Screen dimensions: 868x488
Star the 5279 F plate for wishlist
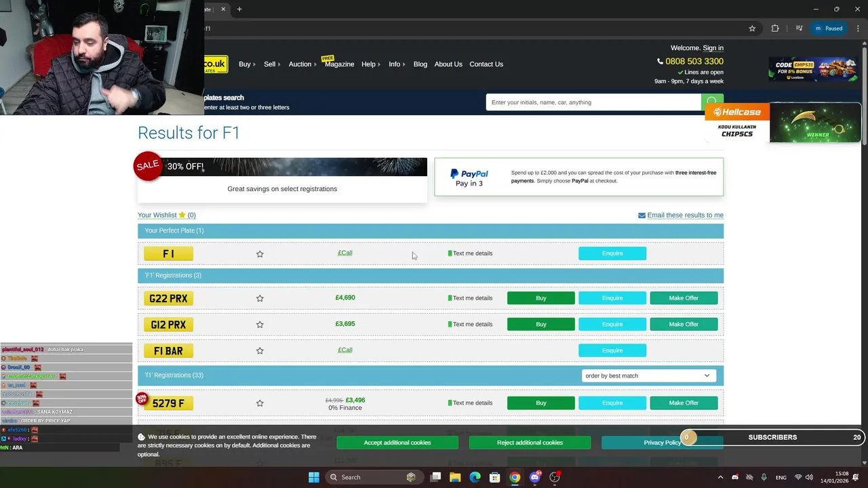point(260,403)
